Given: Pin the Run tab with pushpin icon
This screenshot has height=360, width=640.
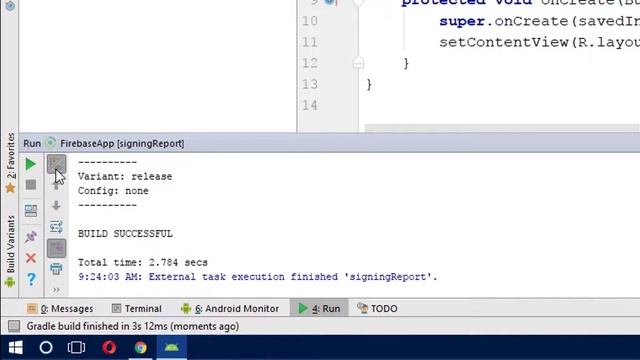Looking at the screenshot, I should coord(31,237).
